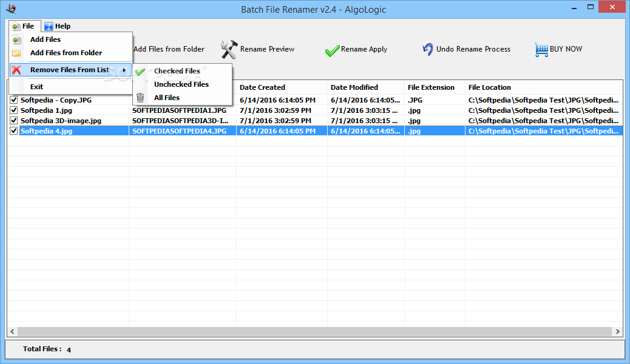Remove All Files from list
This screenshot has width=630, height=364.
(x=167, y=98)
